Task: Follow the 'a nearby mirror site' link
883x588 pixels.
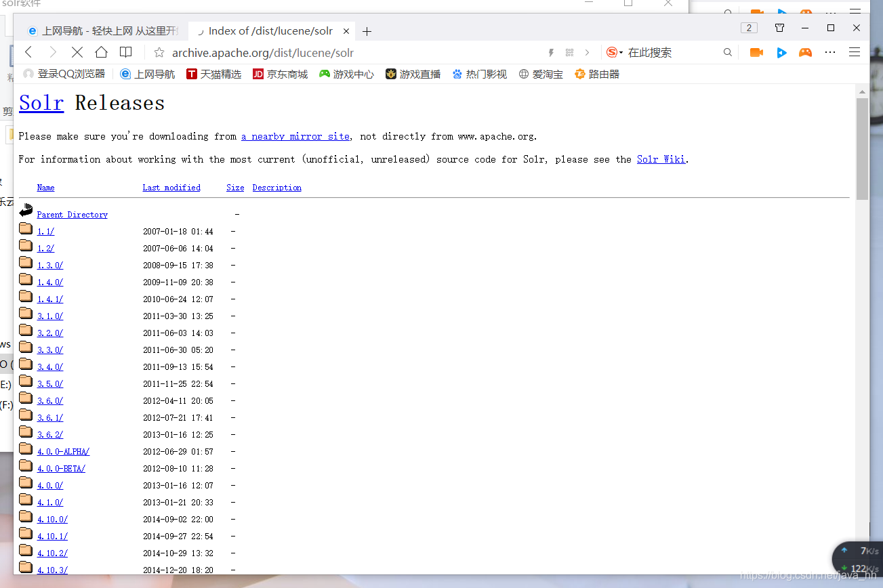Action: (x=295, y=136)
